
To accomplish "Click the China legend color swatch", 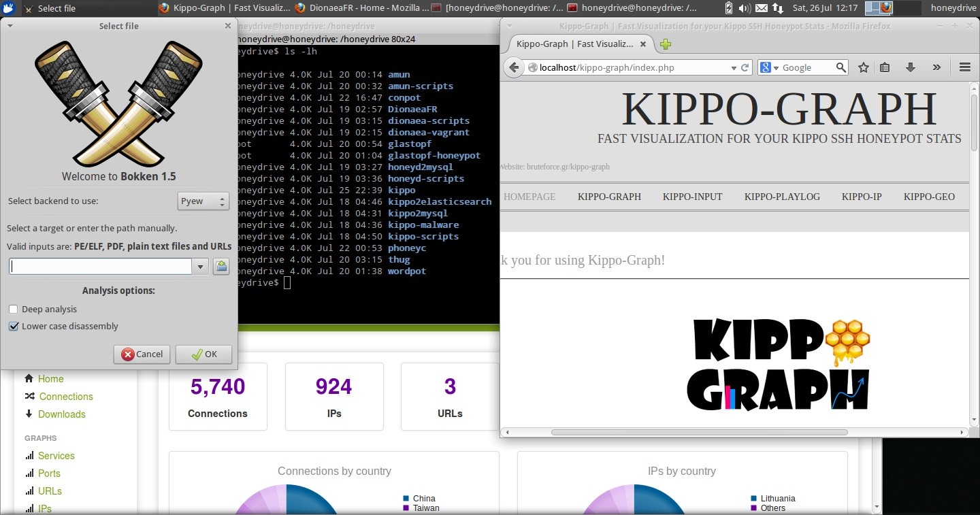I will [x=406, y=499].
